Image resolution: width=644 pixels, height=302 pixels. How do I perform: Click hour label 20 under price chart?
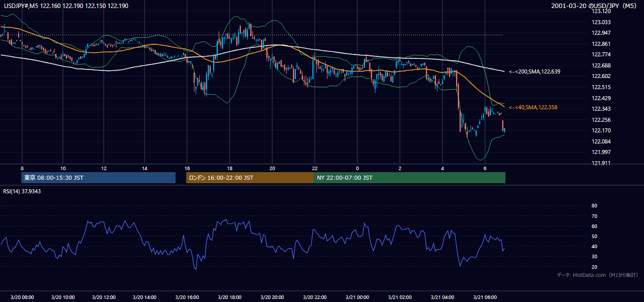272,168
